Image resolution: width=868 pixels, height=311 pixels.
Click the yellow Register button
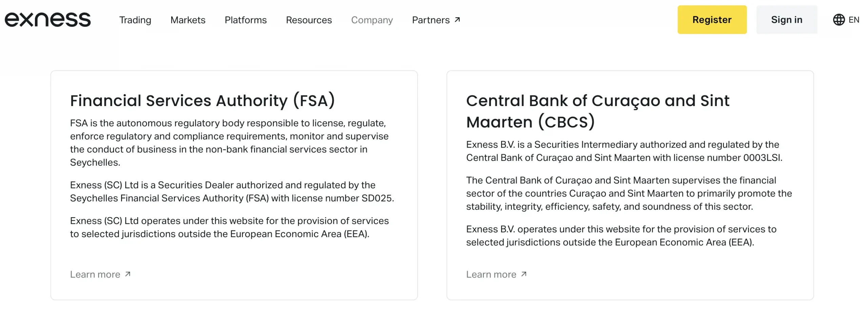tap(712, 20)
